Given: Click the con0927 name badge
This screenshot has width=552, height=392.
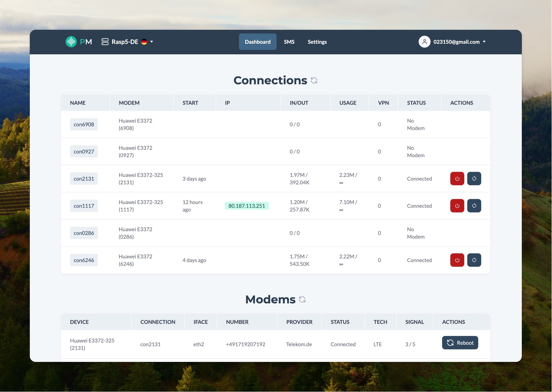Looking at the screenshot, I should (84, 152).
